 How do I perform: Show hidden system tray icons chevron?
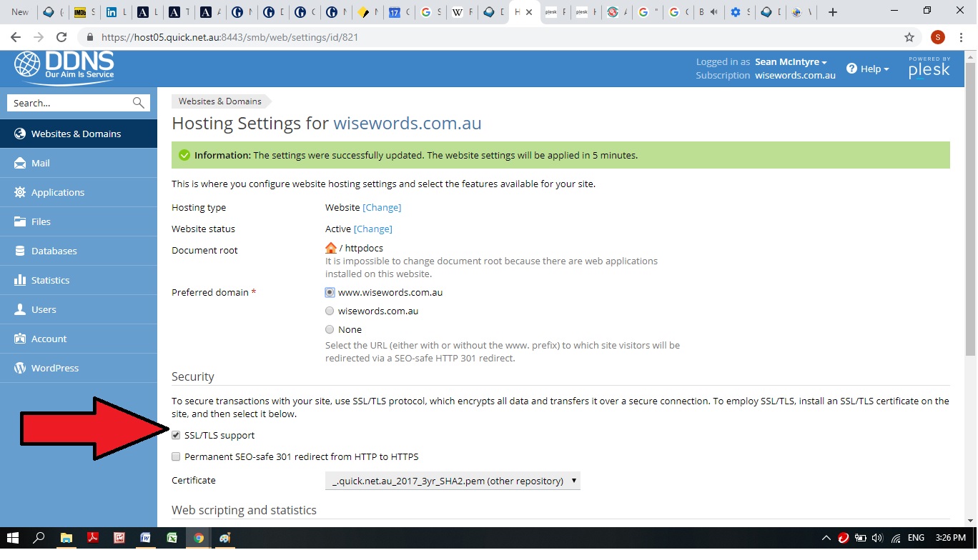click(826, 538)
